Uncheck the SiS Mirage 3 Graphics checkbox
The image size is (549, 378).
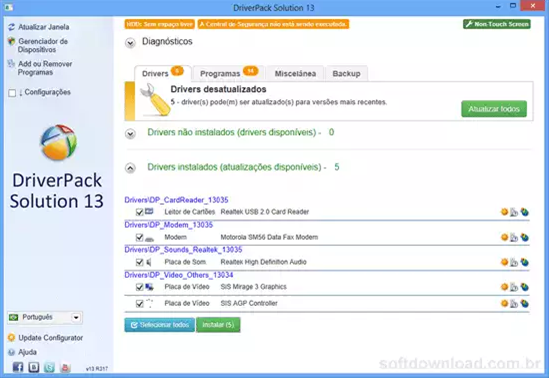(139, 287)
